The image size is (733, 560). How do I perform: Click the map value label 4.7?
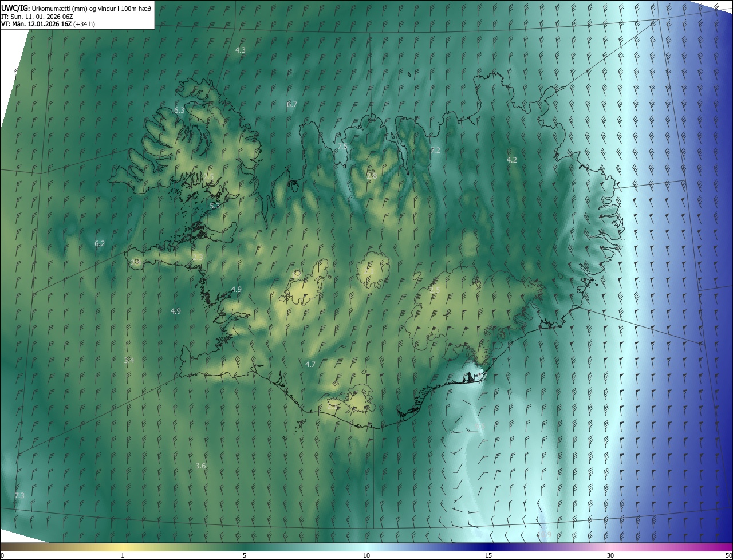[x=310, y=364]
